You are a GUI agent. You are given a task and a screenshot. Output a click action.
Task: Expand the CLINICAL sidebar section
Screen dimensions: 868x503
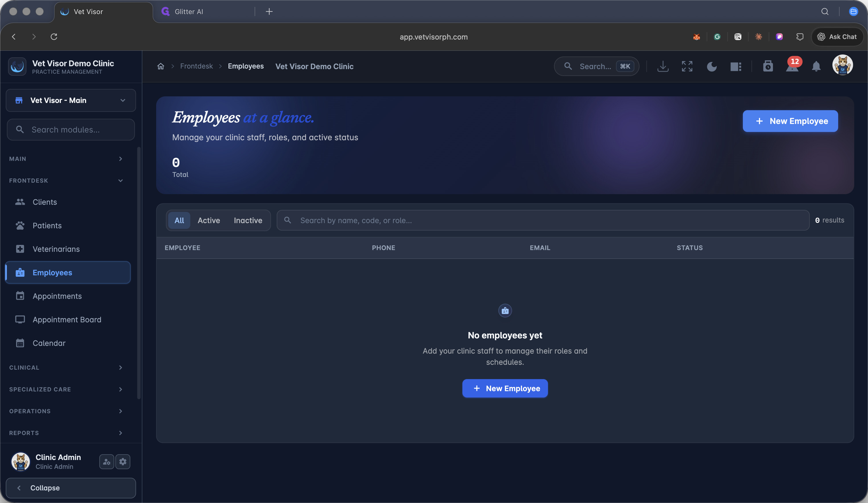66,367
